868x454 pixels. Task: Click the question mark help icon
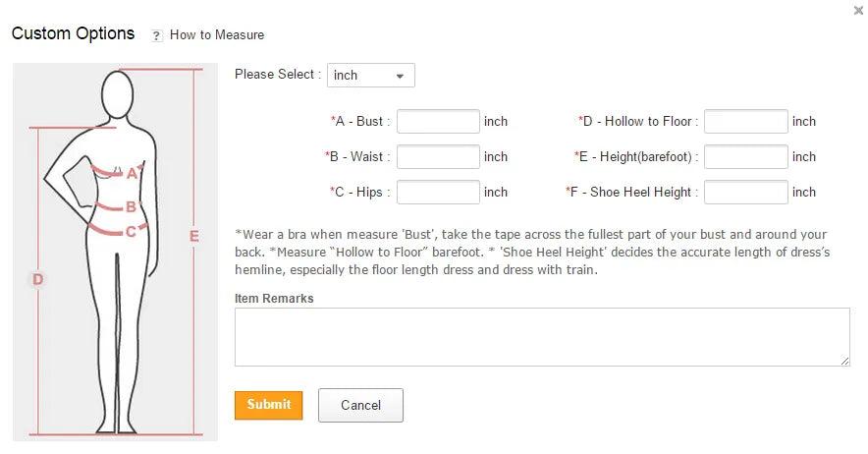coord(157,35)
